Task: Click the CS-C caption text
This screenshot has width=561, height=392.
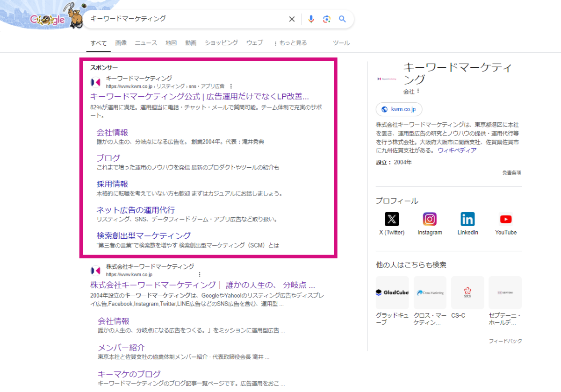Action: click(458, 315)
